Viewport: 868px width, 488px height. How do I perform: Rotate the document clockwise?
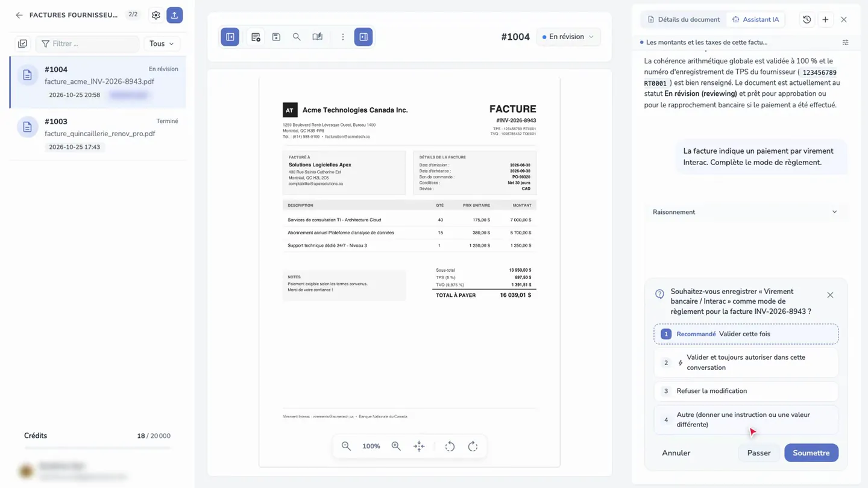pyautogui.click(x=473, y=446)
